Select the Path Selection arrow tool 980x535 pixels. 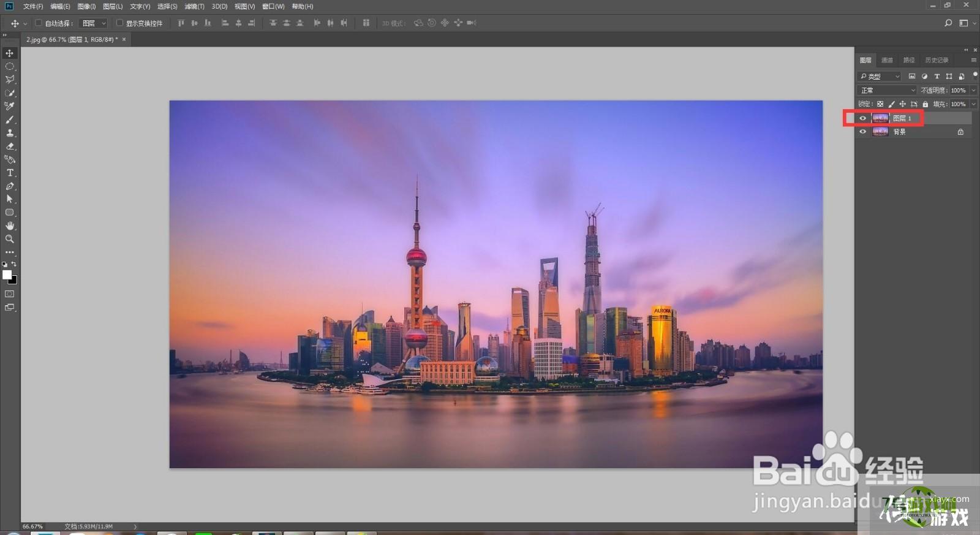(x=10, y=199)
